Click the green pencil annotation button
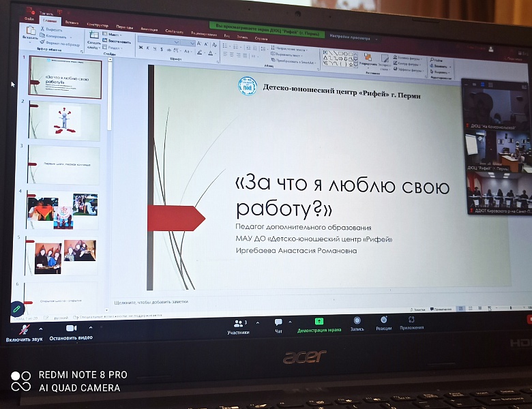Screen dimensions: 532x409 16,309
